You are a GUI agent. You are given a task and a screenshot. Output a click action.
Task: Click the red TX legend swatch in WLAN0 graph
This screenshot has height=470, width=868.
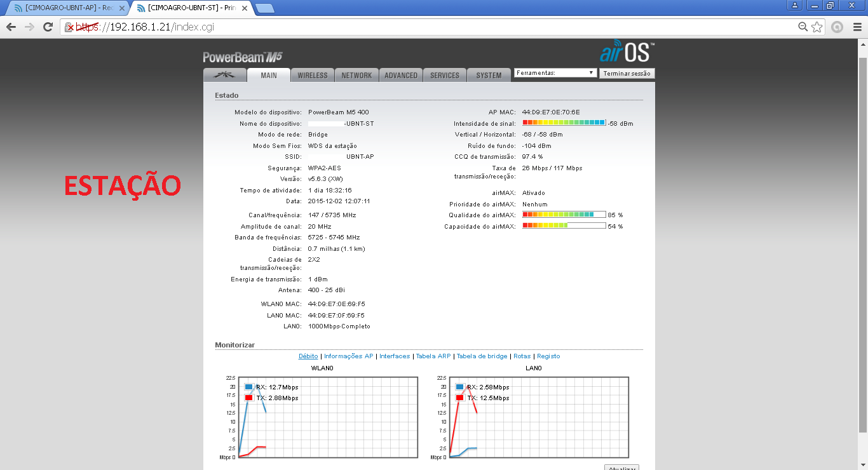point(248,398)
